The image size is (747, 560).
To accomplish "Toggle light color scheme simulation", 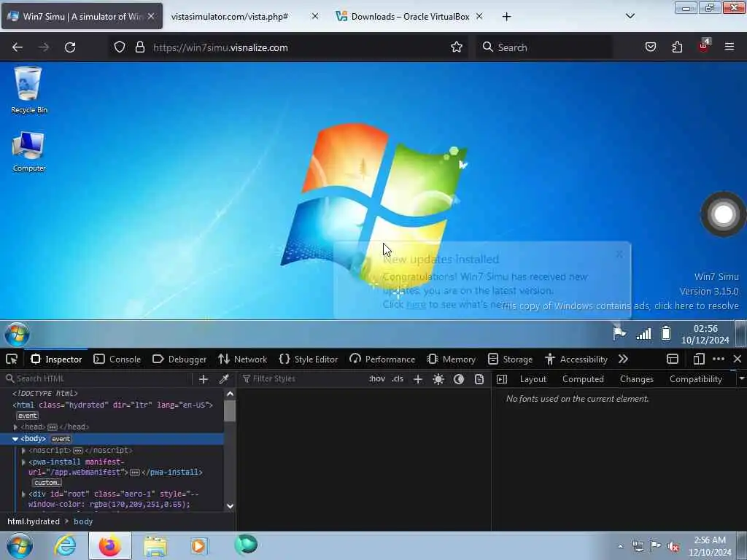I will 438,379.
